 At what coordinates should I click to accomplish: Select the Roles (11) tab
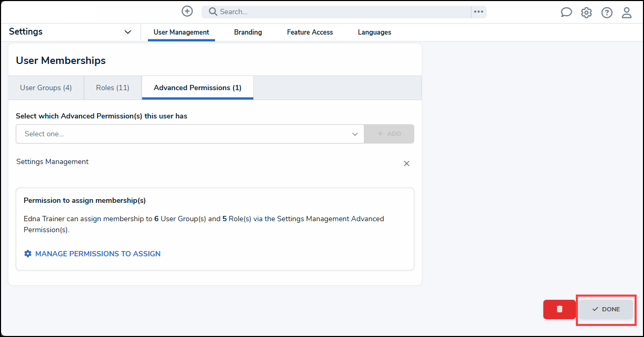point(113,88)
